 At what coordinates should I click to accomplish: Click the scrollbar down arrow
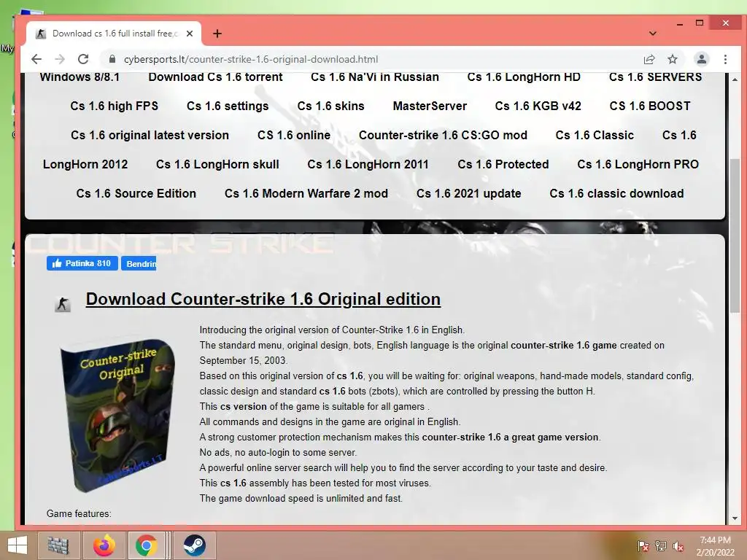(x=735, y=518)
